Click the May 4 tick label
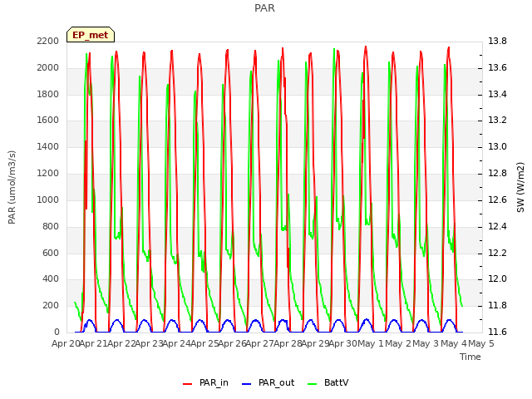Screen dimensions: 532x399 click(x=454, y=343)
